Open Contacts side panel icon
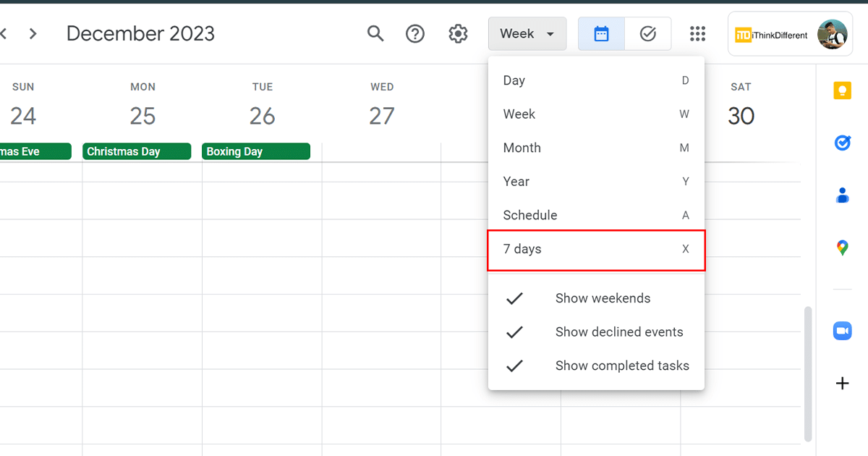Viewport: 868px width, 456px height. tap(842, 195)
